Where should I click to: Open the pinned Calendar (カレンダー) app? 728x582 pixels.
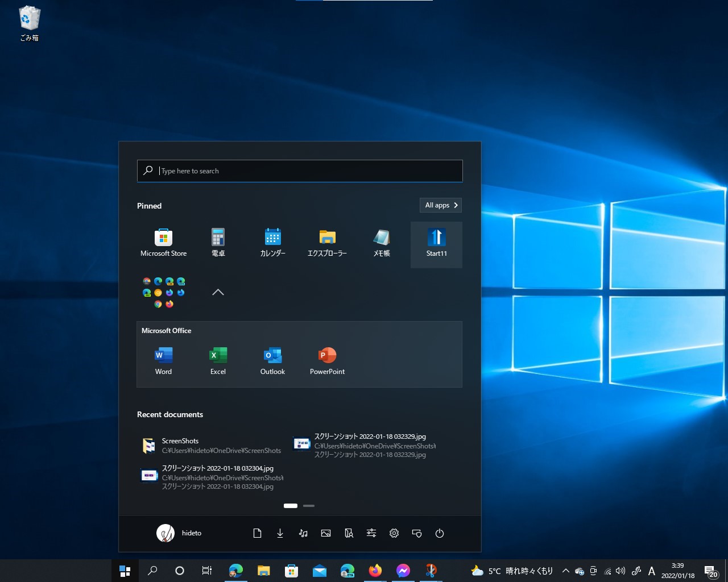tap(272, 243)
